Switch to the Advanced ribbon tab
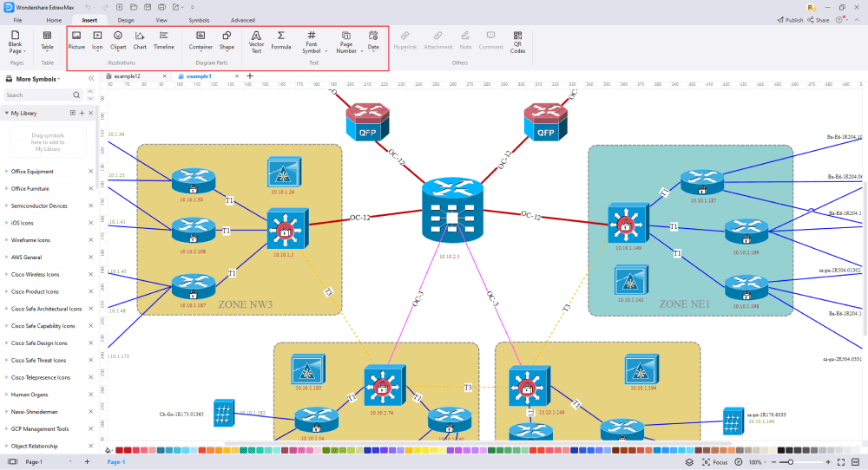This screenshot has width=868, height=470. pyautogui.click(x=242, y=20)
